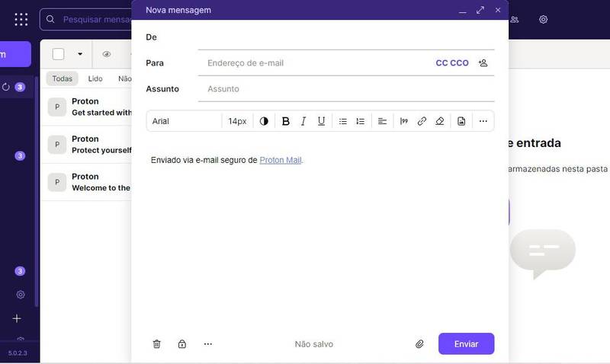Screen dimensions: 610x364
Task: Click the message body text area
Action: (x=319, y=233)
